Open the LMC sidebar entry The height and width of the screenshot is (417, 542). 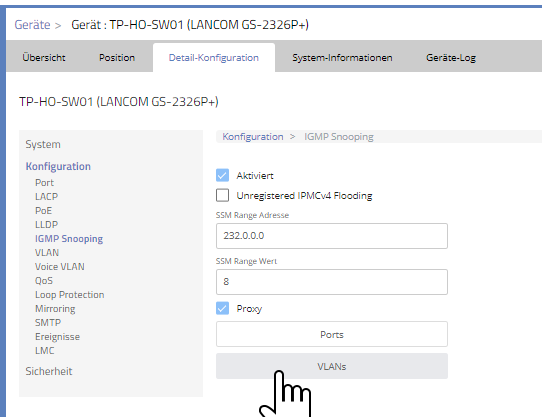pos(45,351)
